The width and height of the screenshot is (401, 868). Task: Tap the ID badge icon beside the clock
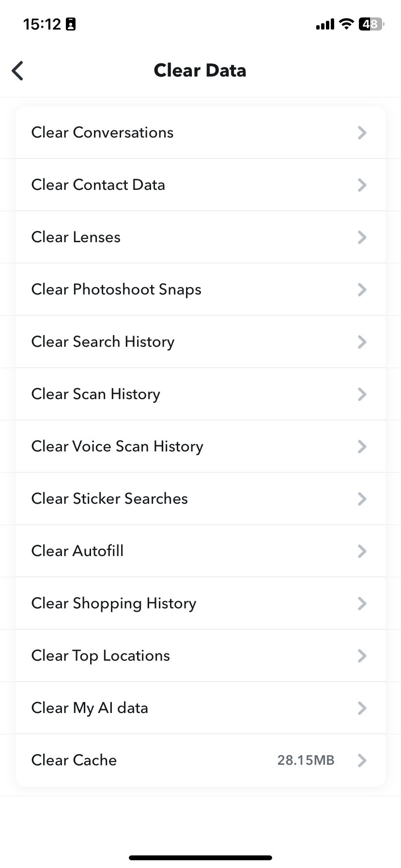tap(71, 24)
